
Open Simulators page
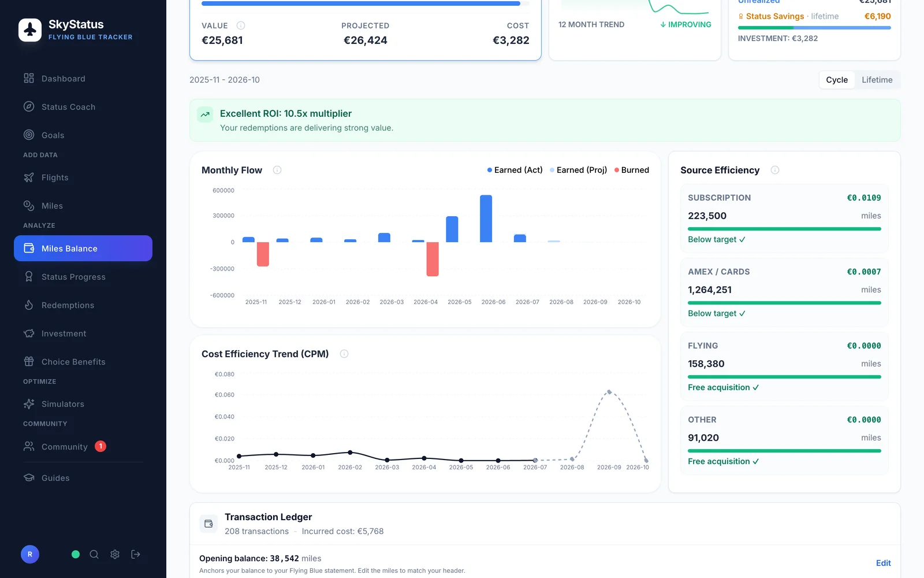tap(83, 404)
